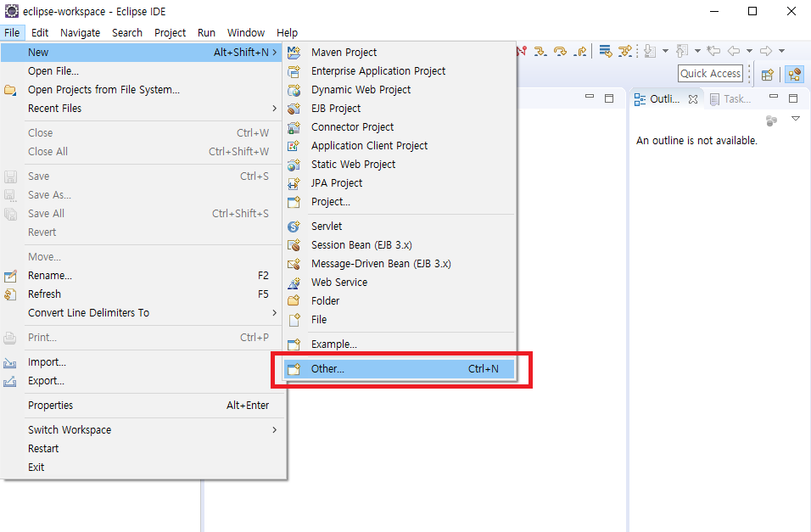Select Other... in New submenu
This screenshot has width=811, height=532.
[x=400, y=369]
